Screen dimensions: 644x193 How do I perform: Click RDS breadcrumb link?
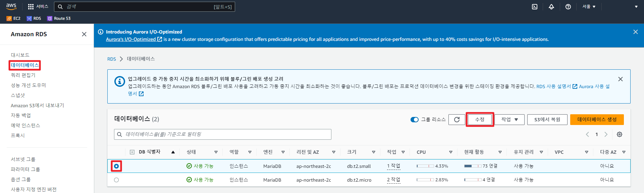[111, 59]
